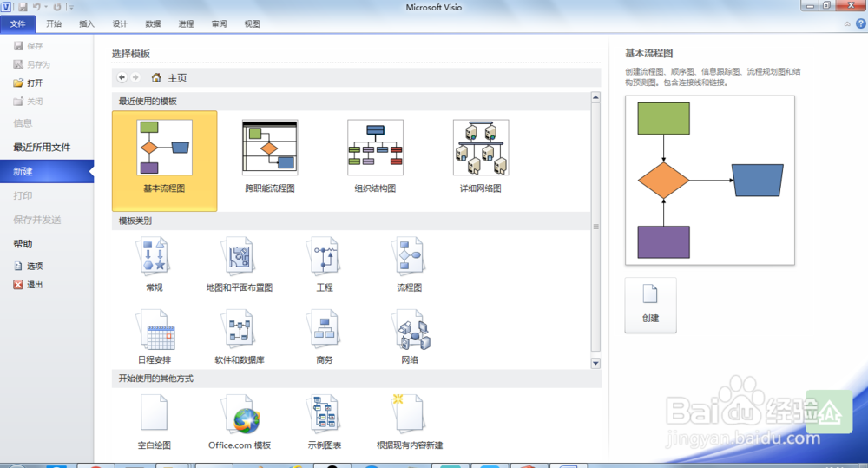This screenshot has width=868, height=468.
Task: Select the 详细网络图 template
Action: 481,157
